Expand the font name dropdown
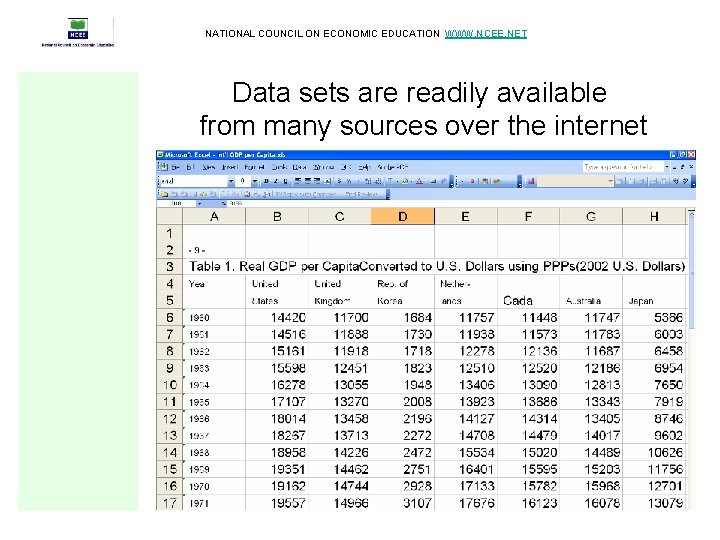This screenshot has width=720, height=540. click(231, 181)
